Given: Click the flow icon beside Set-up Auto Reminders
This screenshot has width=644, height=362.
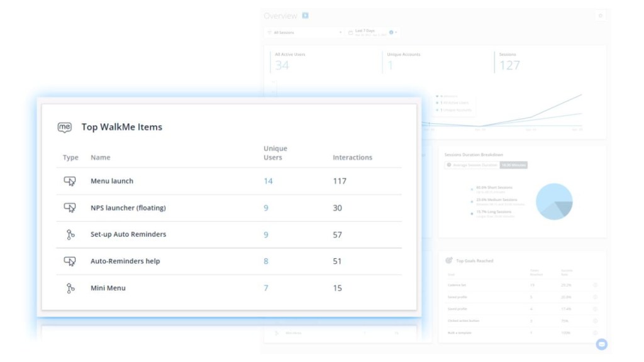Looking at the screenshot, I should point(70,234).
